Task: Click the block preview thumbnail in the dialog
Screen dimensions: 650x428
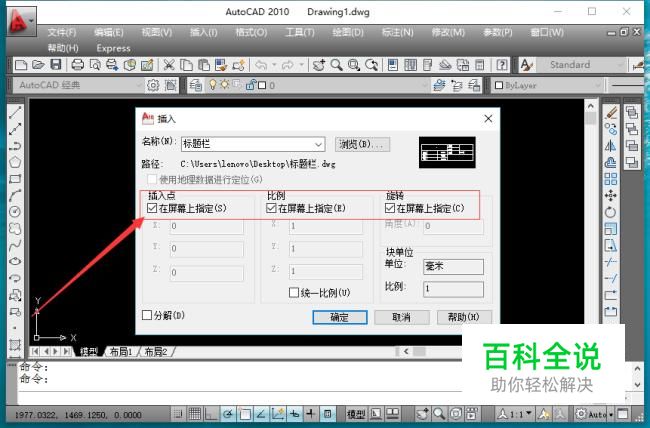Action: coord(447,152)
